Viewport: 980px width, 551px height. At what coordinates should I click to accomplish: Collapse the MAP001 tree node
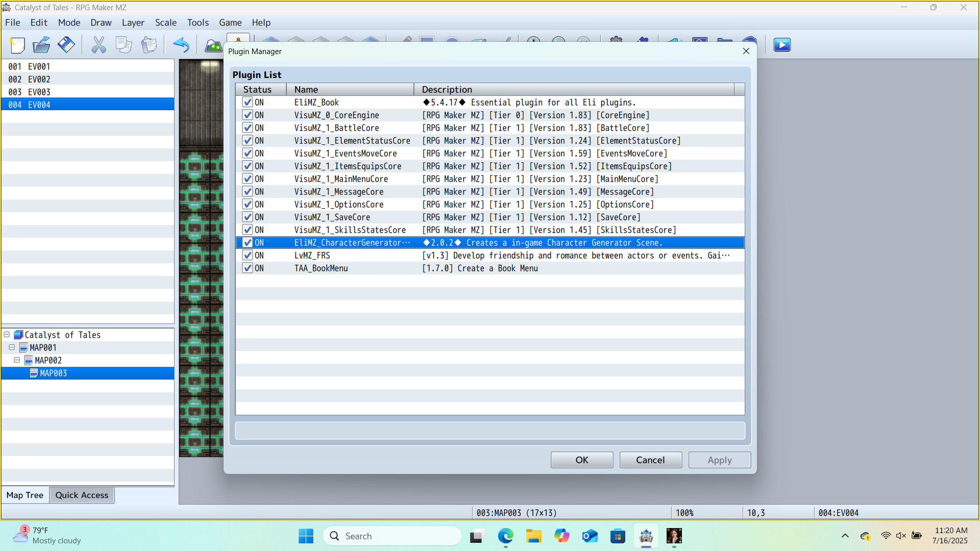click(x=12, y=347)
